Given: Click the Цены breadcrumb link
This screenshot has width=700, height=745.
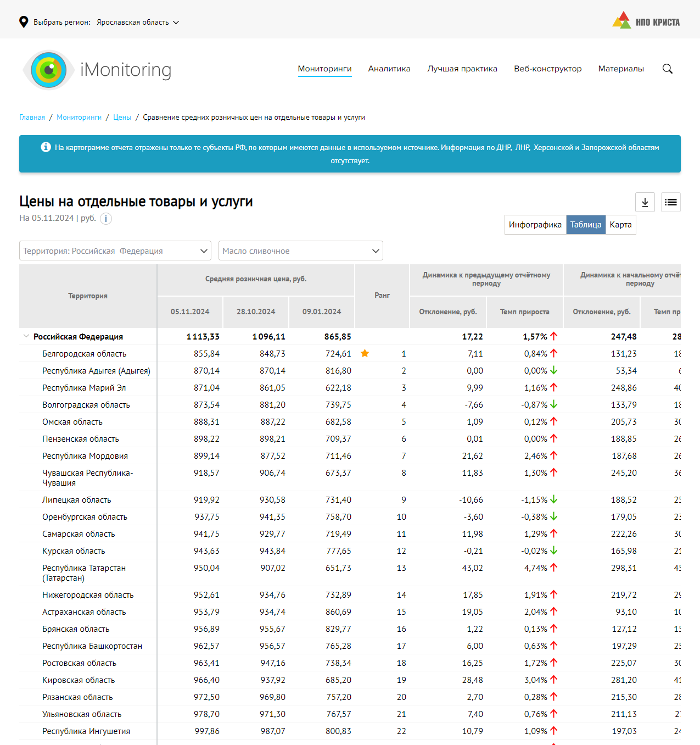Looking at the screenshot, I should [122, 118].
